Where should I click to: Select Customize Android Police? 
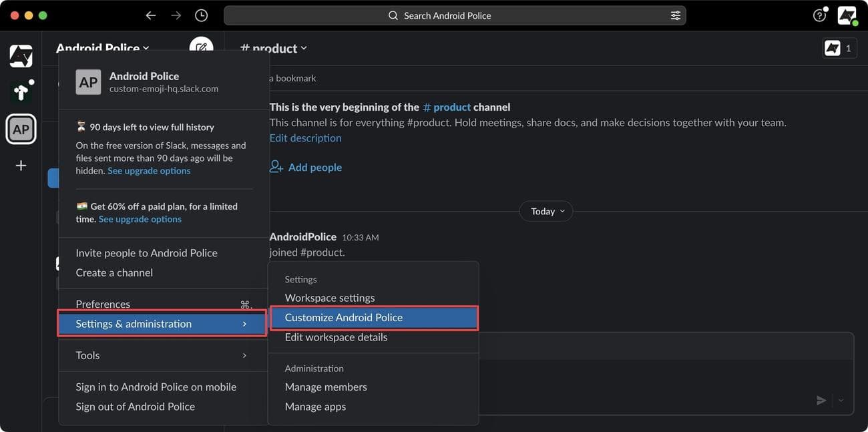343,317
